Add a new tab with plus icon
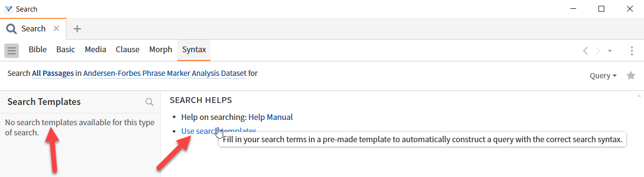Image resolution: width=644 pixels, height=177 pixels. pos(77,29)
